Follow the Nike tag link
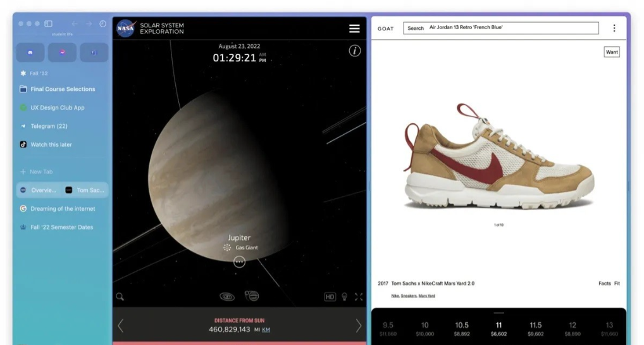Screen dimensions: 644x345 395,296
